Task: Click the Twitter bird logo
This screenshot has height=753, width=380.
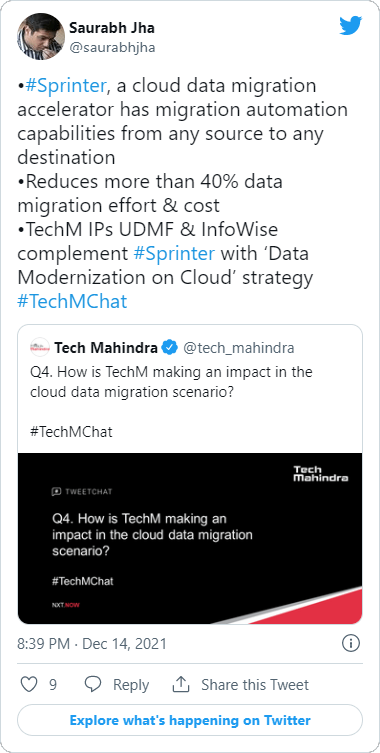Action: click(350, 26)
